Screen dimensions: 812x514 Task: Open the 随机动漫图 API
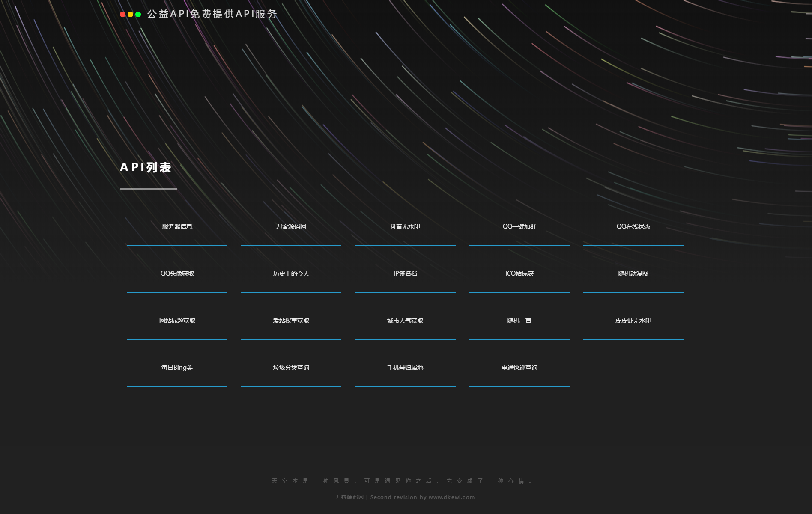(x=633, y=273)
